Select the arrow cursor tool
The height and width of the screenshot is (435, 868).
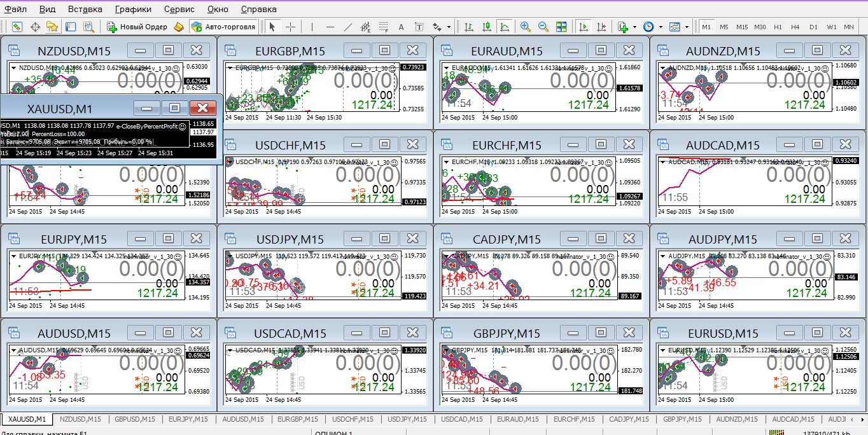pyautogui.click(x=272, y=27)
